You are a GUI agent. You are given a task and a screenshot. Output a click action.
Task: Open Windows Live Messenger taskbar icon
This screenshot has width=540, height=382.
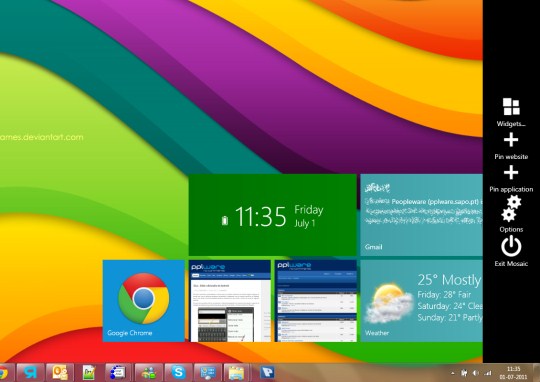click(x=148, y=373)
